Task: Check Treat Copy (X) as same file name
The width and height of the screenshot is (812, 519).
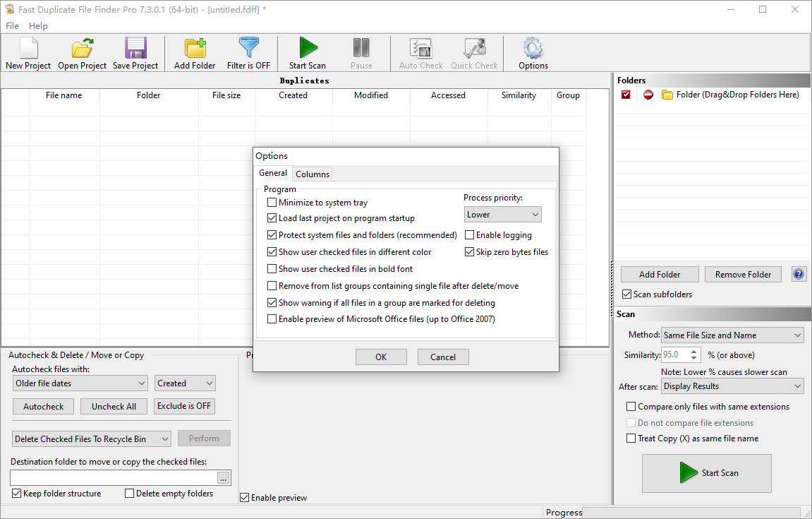Action: (x=631, y=438)
